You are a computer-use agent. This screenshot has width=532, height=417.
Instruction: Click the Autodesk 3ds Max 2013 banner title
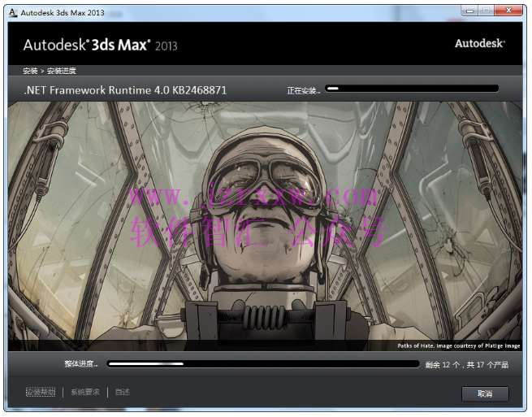coord(101,46)
